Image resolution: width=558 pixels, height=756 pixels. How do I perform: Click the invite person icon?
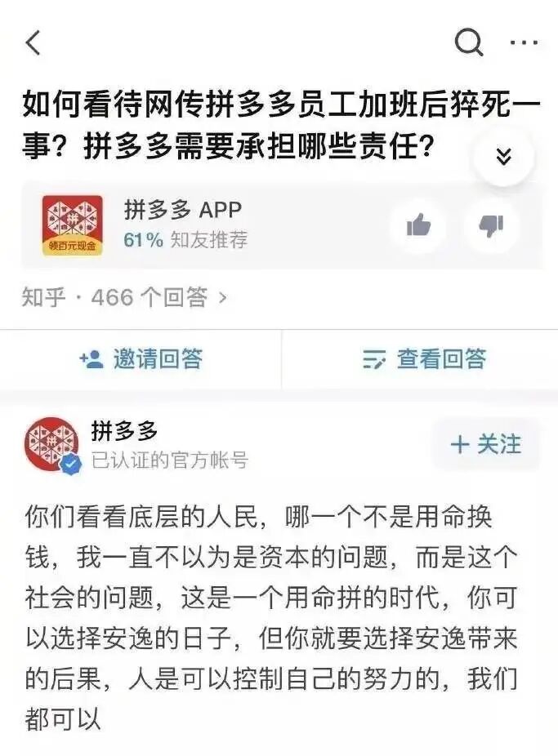(92, 359)
